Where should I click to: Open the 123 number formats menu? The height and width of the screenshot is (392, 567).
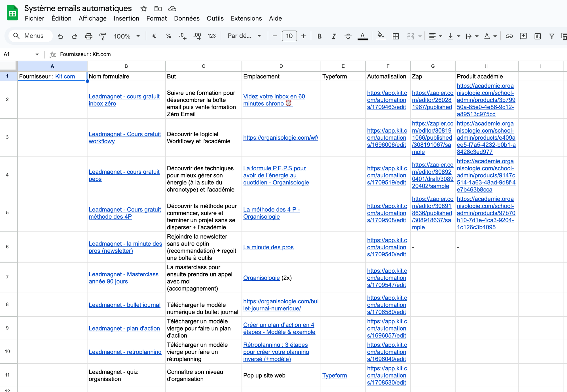tap(211, 36)
